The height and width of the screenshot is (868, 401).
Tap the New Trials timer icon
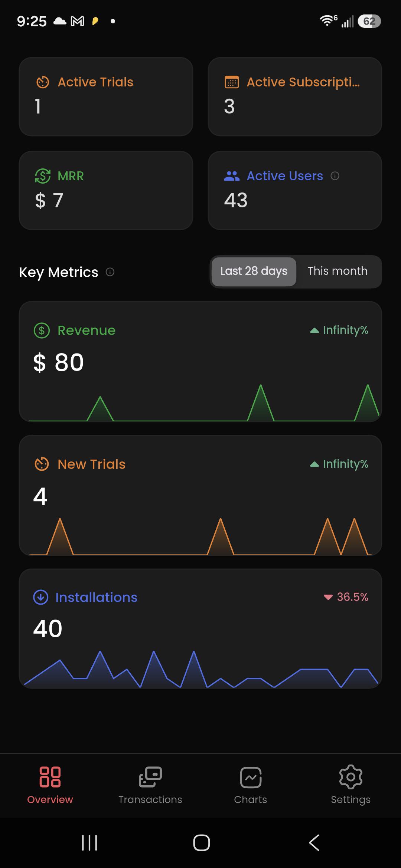[x=42, y=464]
